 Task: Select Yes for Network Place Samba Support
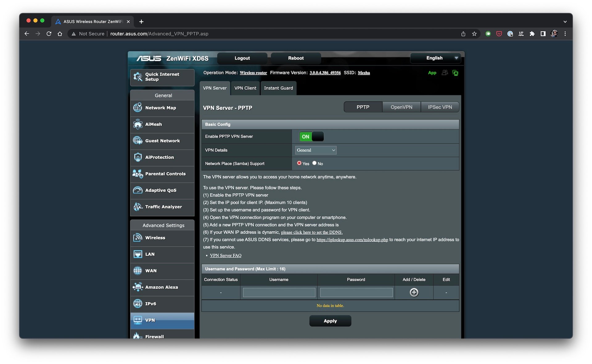point(298,163)
